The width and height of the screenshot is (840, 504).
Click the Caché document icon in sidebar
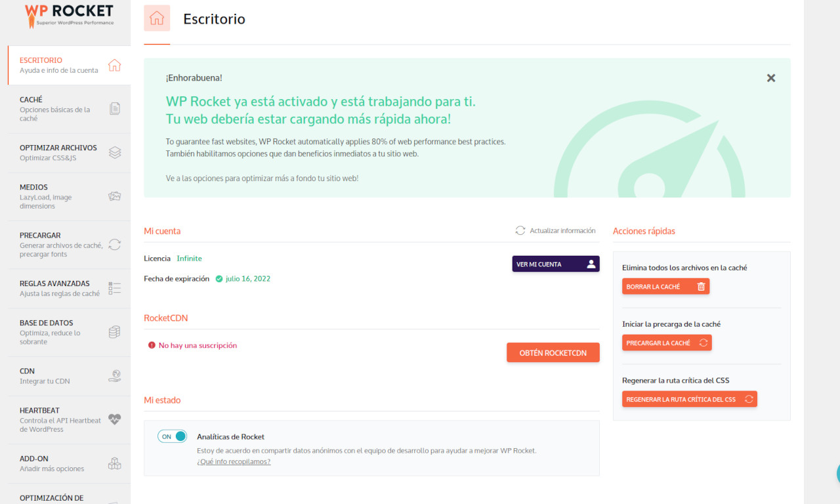pos(114,109)
